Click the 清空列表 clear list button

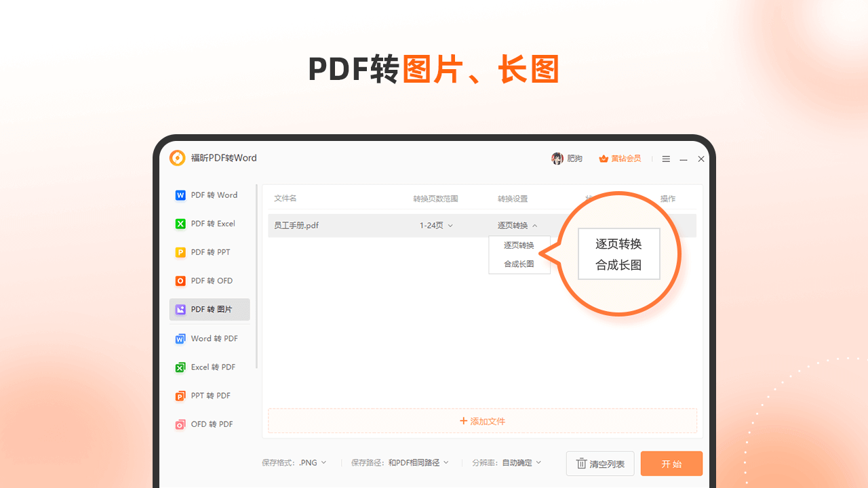click(600, 464)
